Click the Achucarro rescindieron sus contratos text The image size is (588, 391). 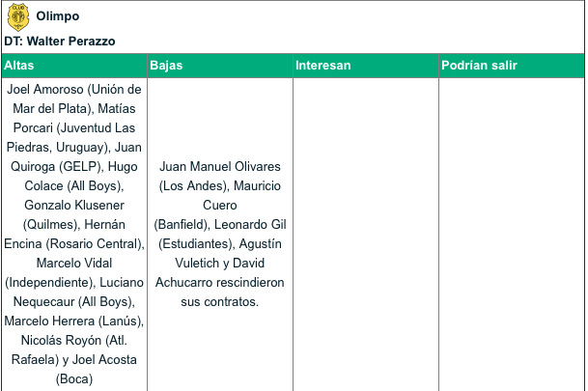pyautogui.click(x=220, y=292)
